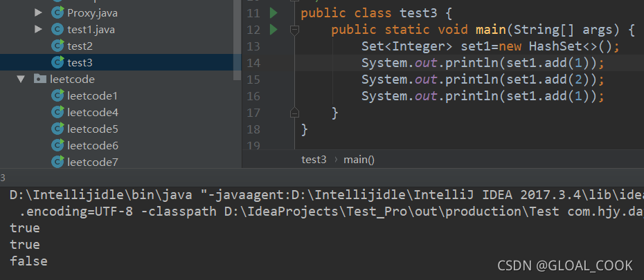Click line number 18 in gutter

pyautogui.click(x=253, y=129)
